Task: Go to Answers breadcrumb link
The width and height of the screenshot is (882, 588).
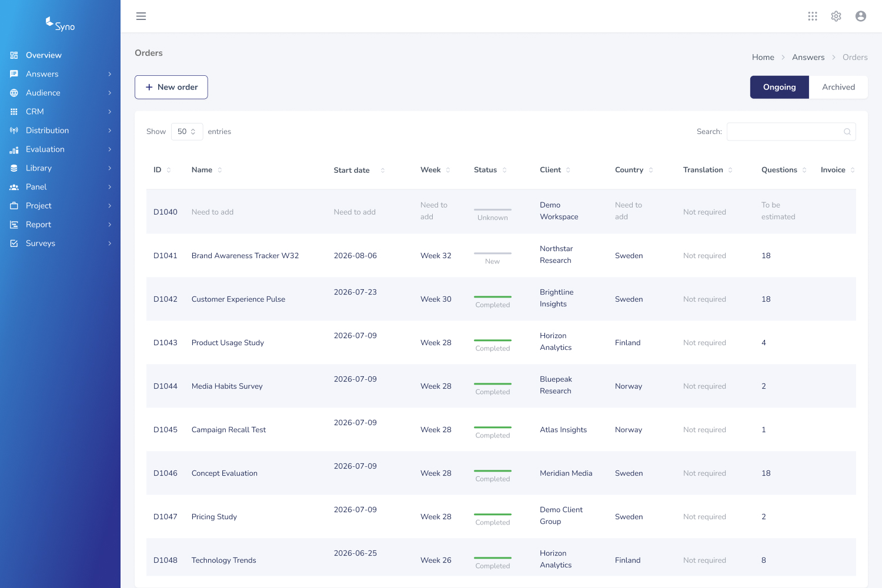Action: point(808,57)
